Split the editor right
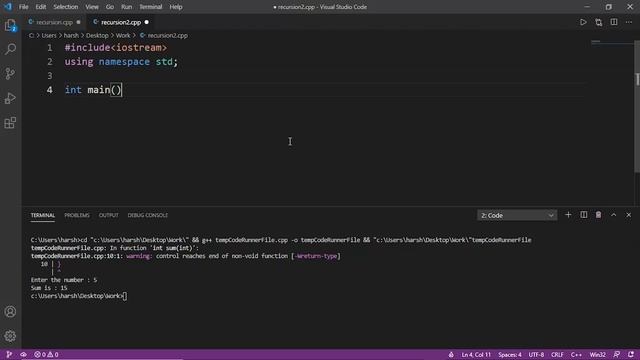This screenshot has width=640, height=360. [x=614, y=22]
